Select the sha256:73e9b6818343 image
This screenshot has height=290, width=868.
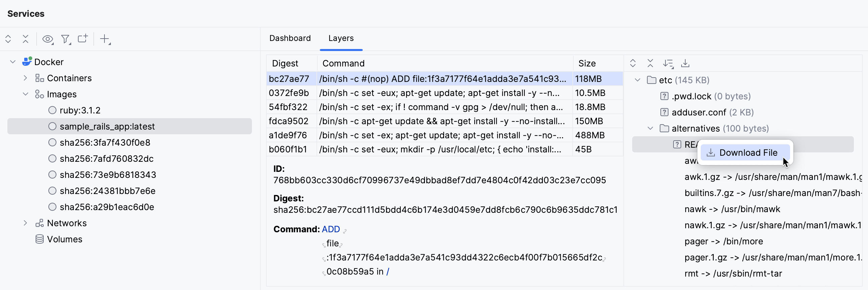click(x=108, y=175)
